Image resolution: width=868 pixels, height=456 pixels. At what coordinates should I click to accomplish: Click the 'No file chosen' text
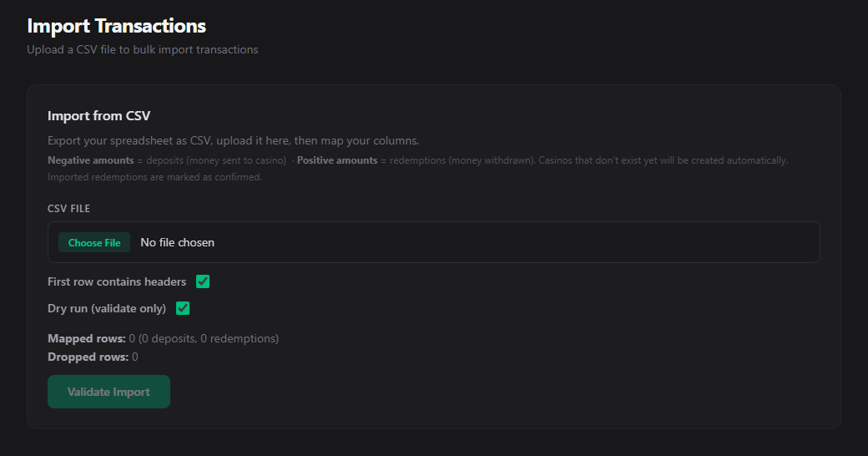click(177, 242)
